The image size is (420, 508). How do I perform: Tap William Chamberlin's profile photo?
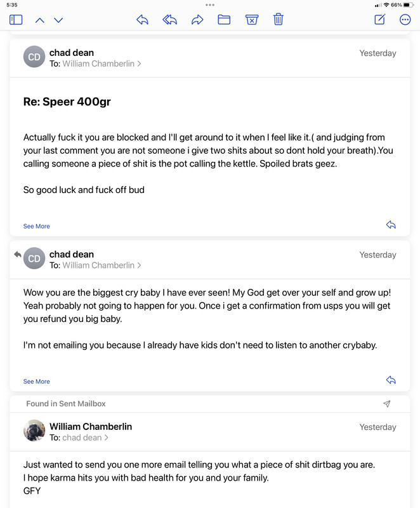tap(34, 431)
